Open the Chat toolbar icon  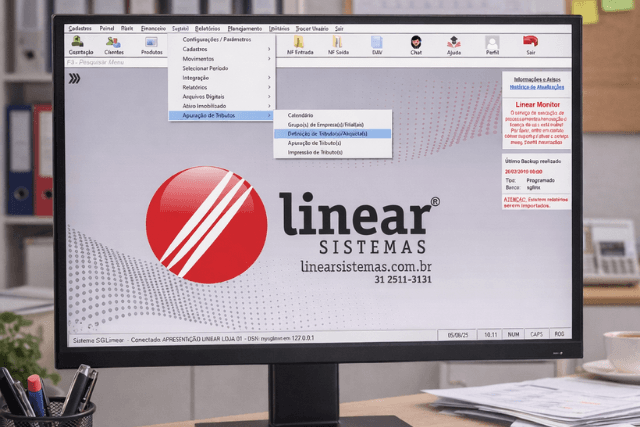[416, 45]
